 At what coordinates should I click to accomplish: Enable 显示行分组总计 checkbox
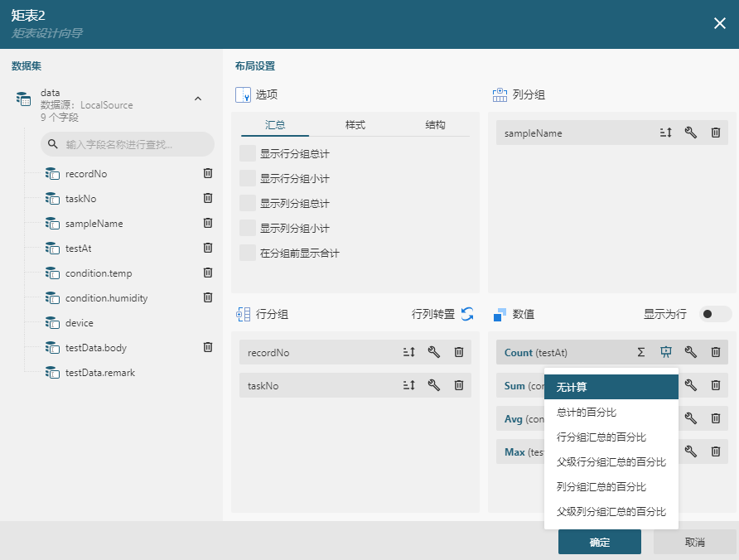click(248, 153)
